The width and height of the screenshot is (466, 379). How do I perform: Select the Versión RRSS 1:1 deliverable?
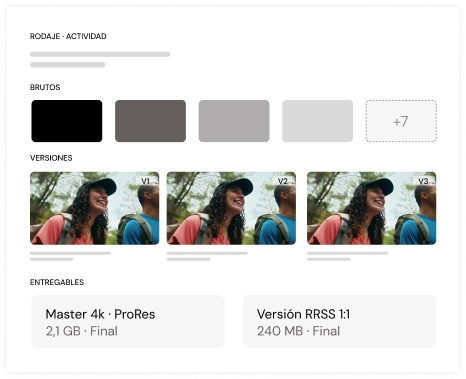click(339, 322)
